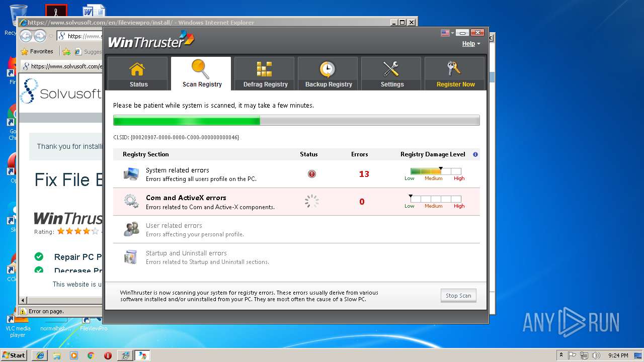
Task: Click the Internet Explorer address bar
Action: [x=79, y=36]
